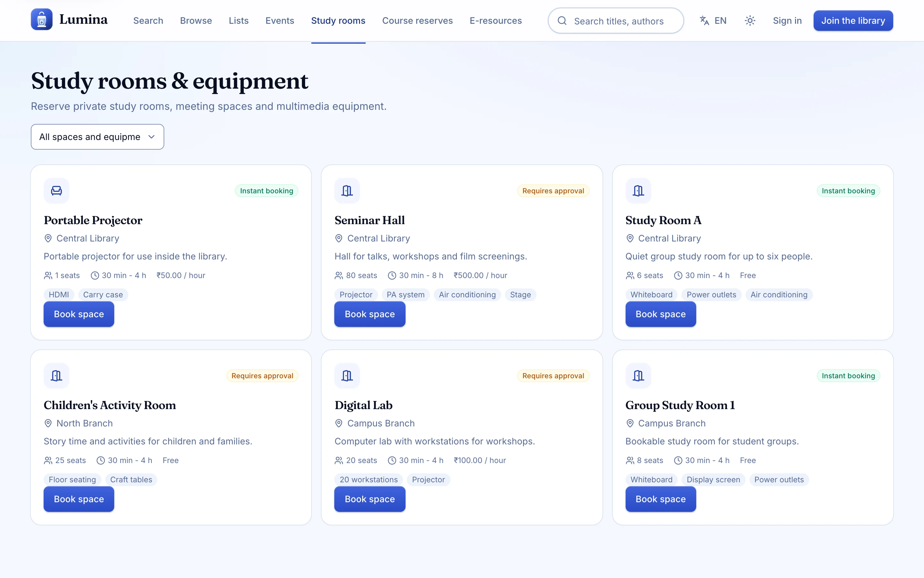The image size is (924, 578).
Task: Book Study Room A
Action: coord(661,314)
